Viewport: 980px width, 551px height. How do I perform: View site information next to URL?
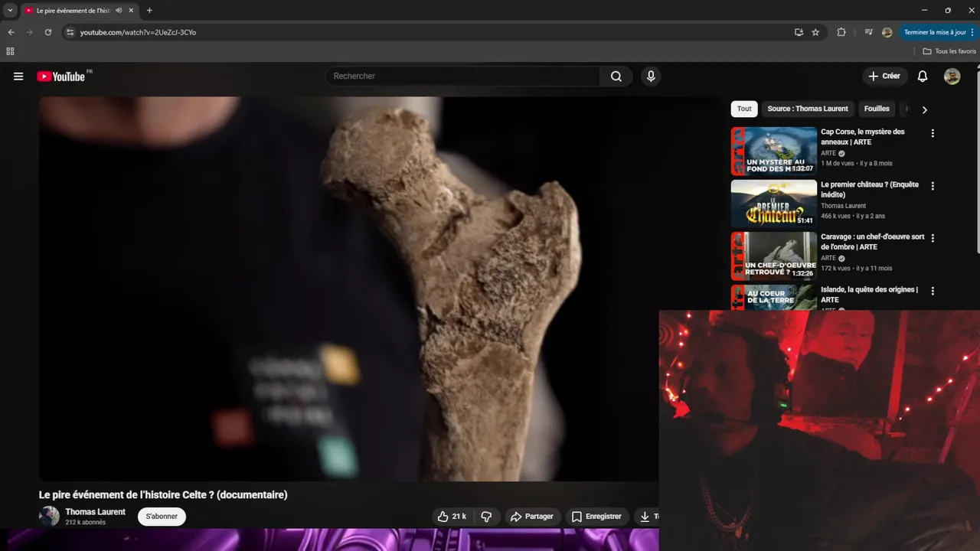[70, 32]
